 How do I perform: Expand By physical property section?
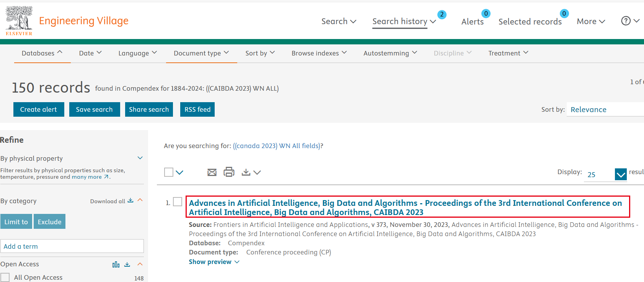[140, 158]
